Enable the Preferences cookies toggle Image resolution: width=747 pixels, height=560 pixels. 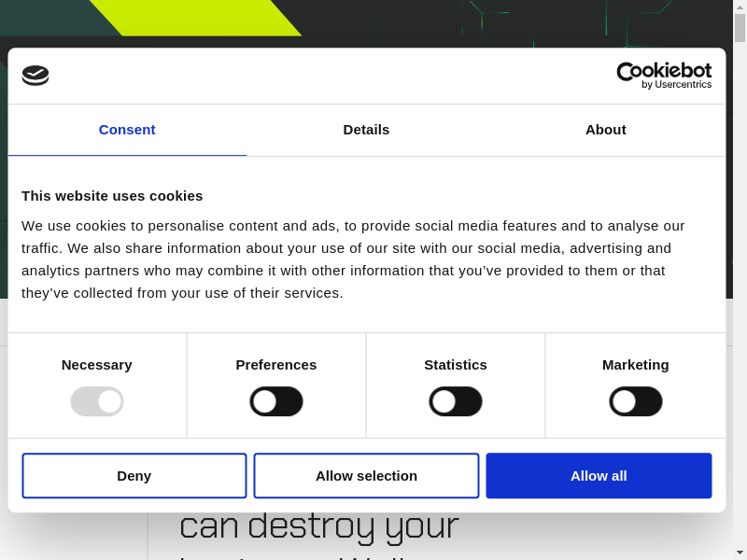(276, 401)
